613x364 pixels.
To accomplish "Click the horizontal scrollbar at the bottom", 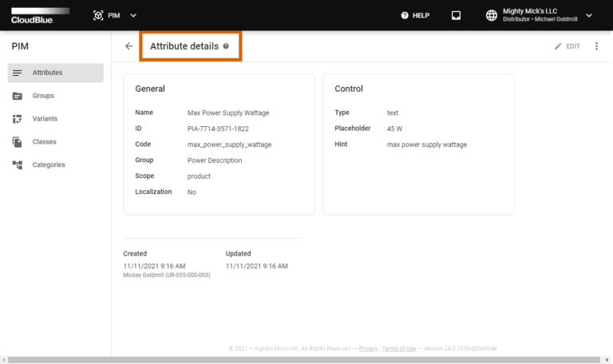I will coord(304,360).
